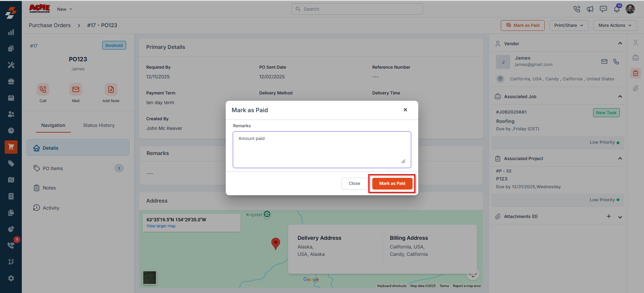
Task: Add an attachment with plus icon
Action: 609,216
